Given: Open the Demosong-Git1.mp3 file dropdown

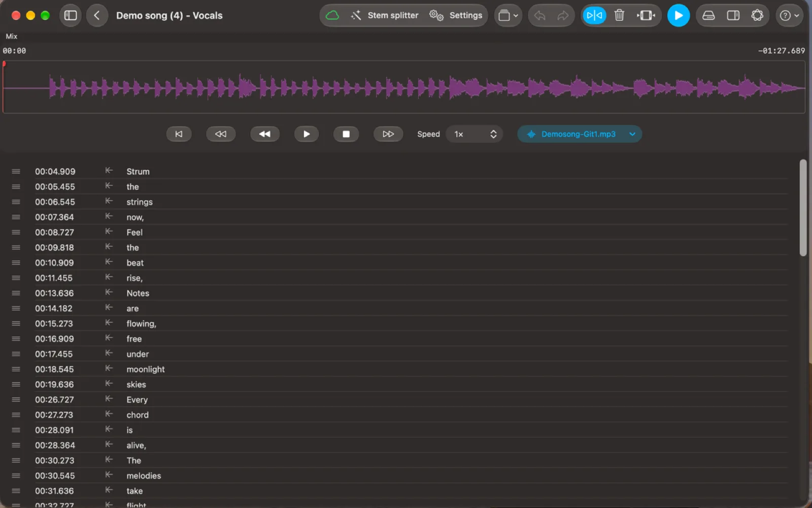Looking at the screenshot, I should 580,134.
